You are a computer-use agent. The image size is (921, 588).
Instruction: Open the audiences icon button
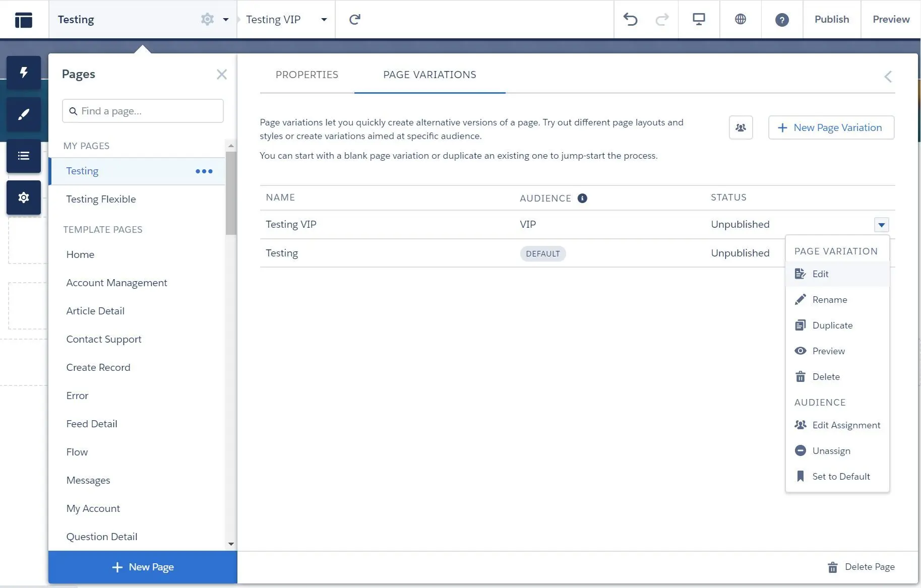click(741, 127)
